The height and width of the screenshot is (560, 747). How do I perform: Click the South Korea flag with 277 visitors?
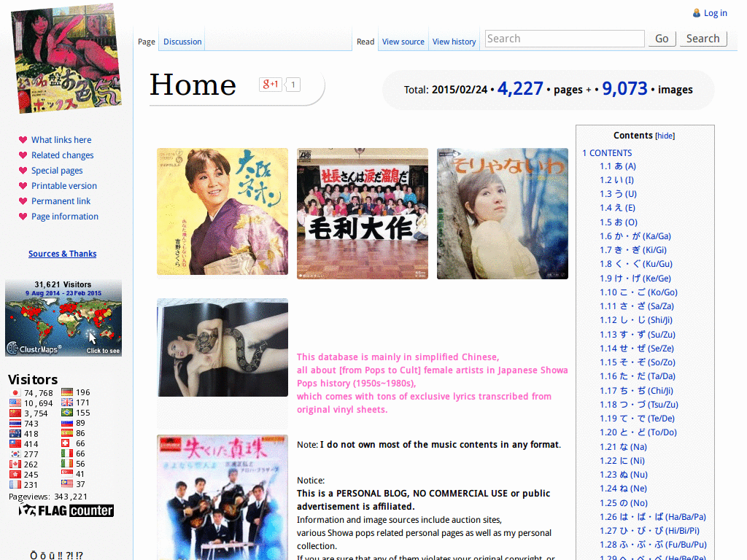coord(15,454)
